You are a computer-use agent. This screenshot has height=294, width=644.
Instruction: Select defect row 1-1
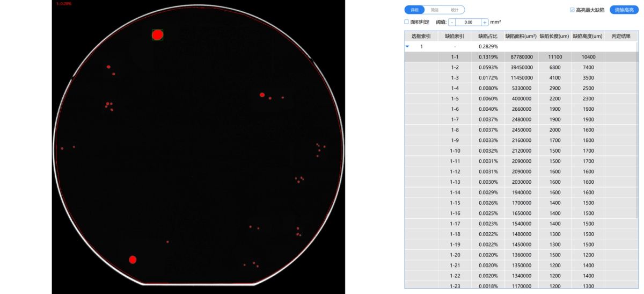click(455, 57)
